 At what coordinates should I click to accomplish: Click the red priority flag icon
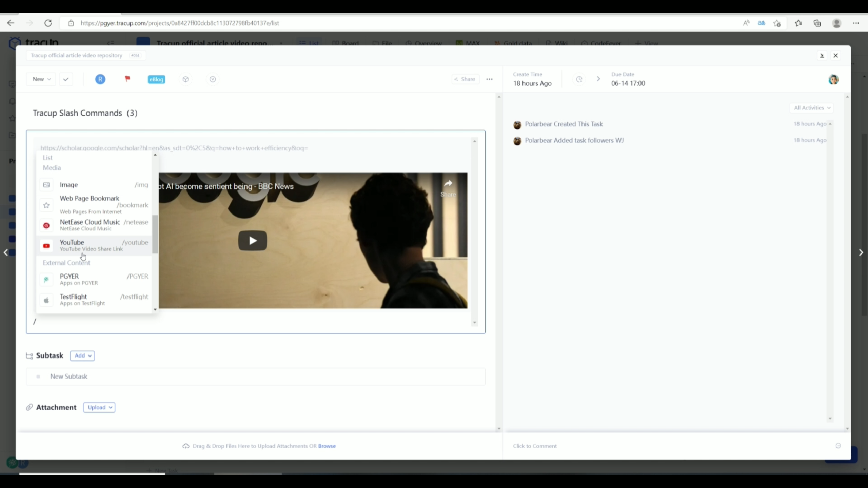(x=127, y=79)
